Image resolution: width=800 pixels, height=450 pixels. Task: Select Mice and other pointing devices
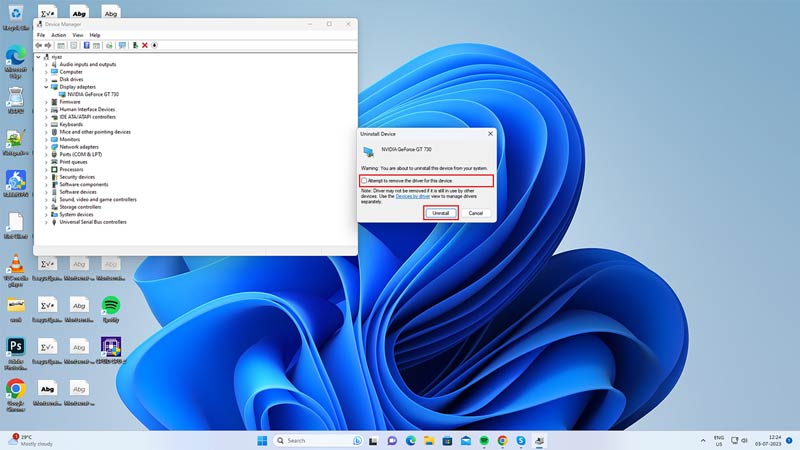[x=95, y=132]
